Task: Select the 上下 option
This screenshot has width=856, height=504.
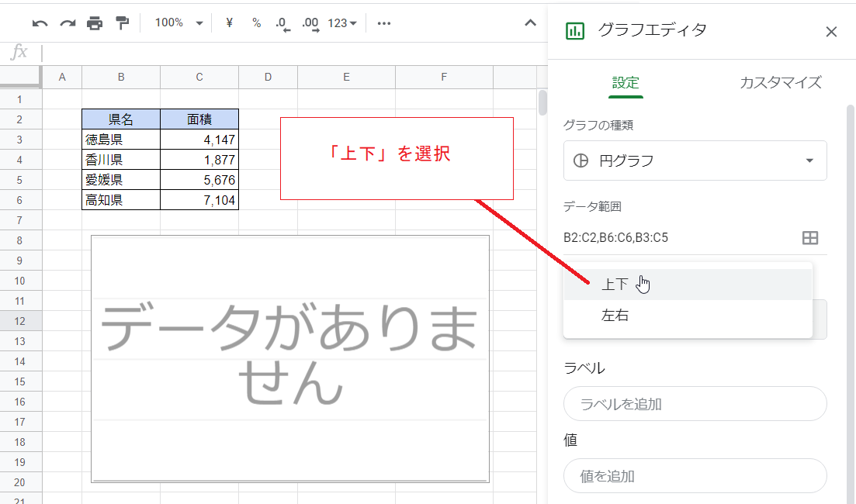Action: point(688,285)
